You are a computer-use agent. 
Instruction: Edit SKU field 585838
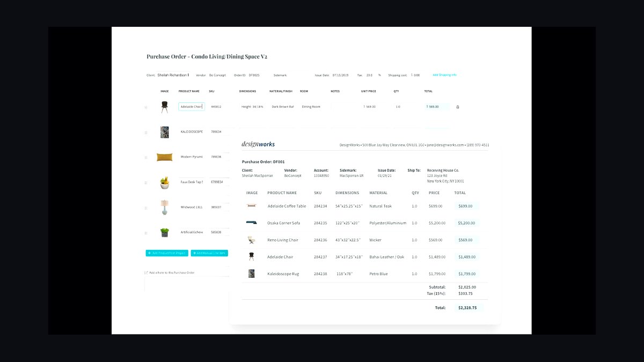click(x=219, y=233)
